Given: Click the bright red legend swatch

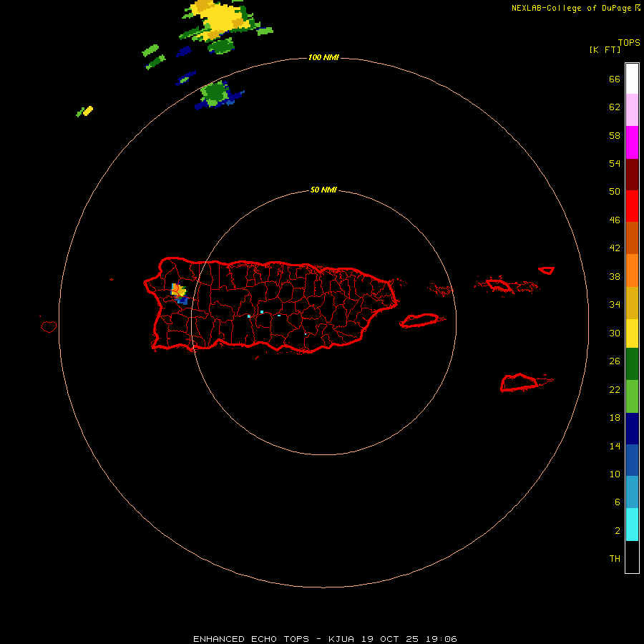Looking at the screenshot, I should click(632, 206).
